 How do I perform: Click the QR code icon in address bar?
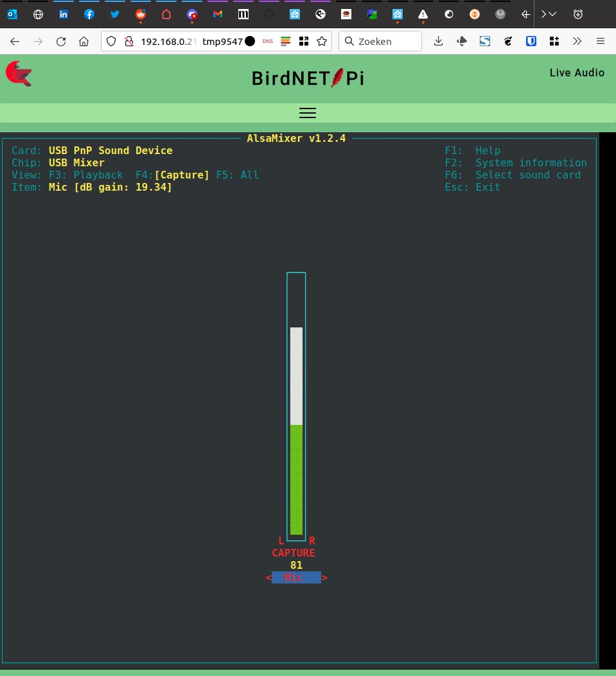pos(304,41)
